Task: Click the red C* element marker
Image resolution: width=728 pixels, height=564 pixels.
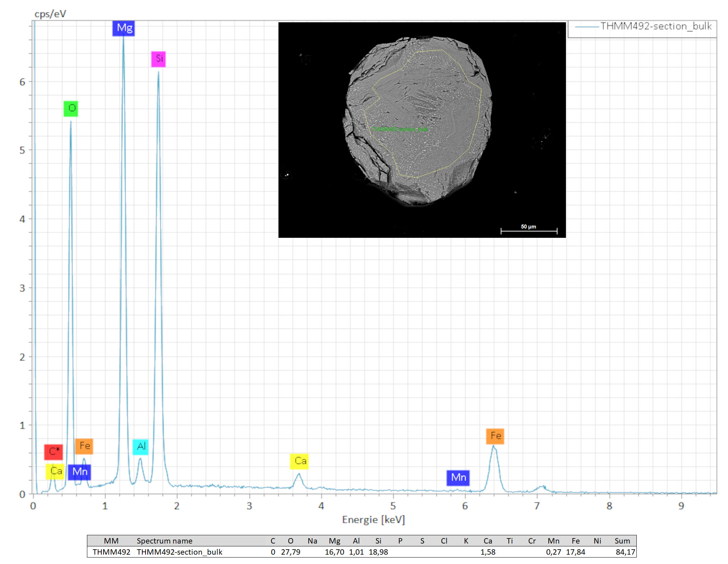Action: pyautogui.click(x=54, y=452)
